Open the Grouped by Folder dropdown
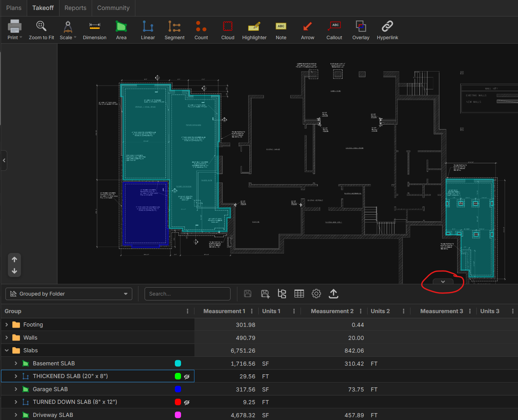 pos(69,294)
